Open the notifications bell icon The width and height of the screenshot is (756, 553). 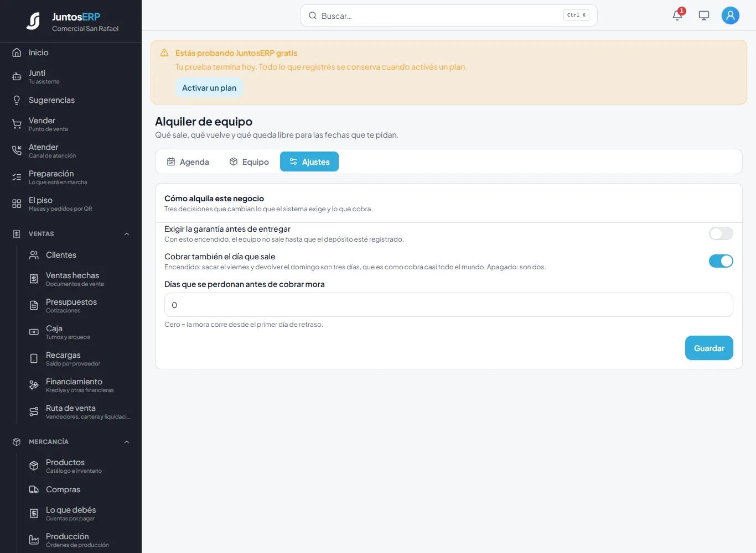(x=677, y=15)
